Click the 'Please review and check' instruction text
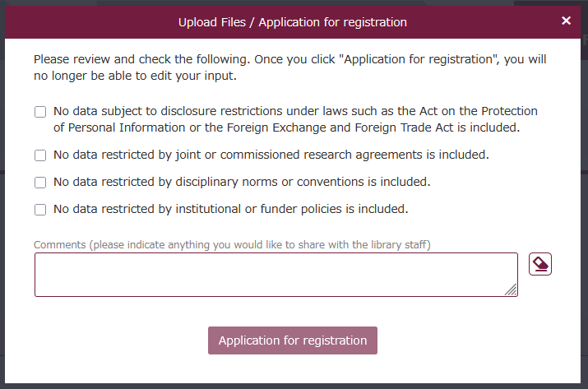 [141, 60]
